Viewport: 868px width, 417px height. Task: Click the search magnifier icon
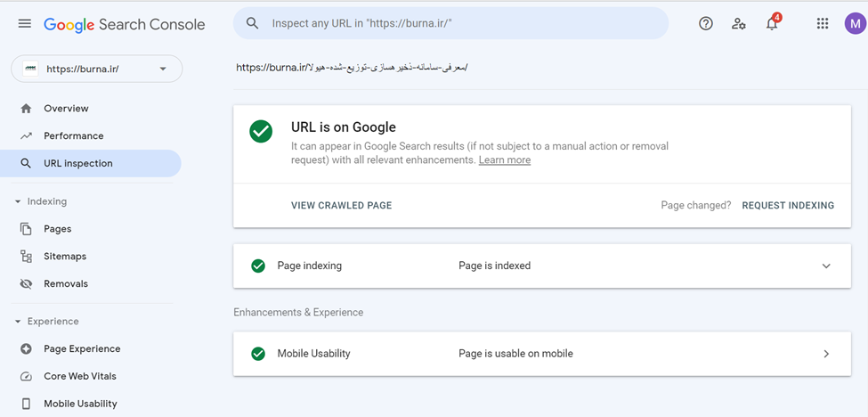tap(253, 24)
